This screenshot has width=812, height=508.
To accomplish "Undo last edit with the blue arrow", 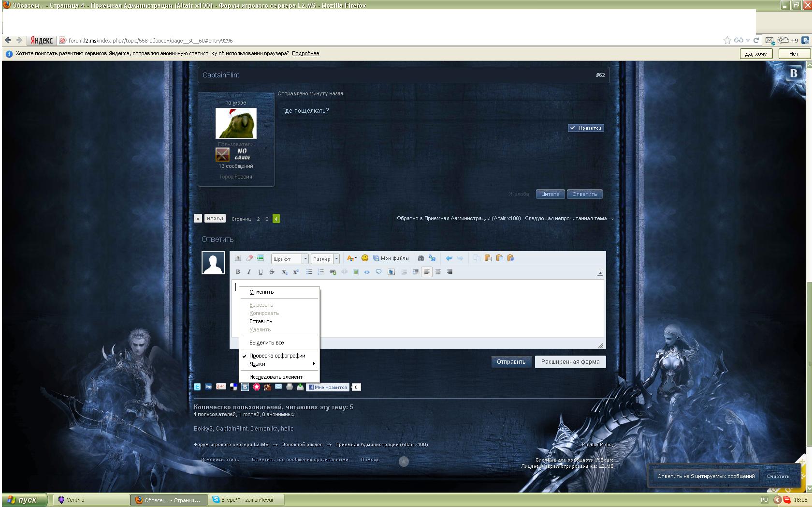I will click(449, 258).
